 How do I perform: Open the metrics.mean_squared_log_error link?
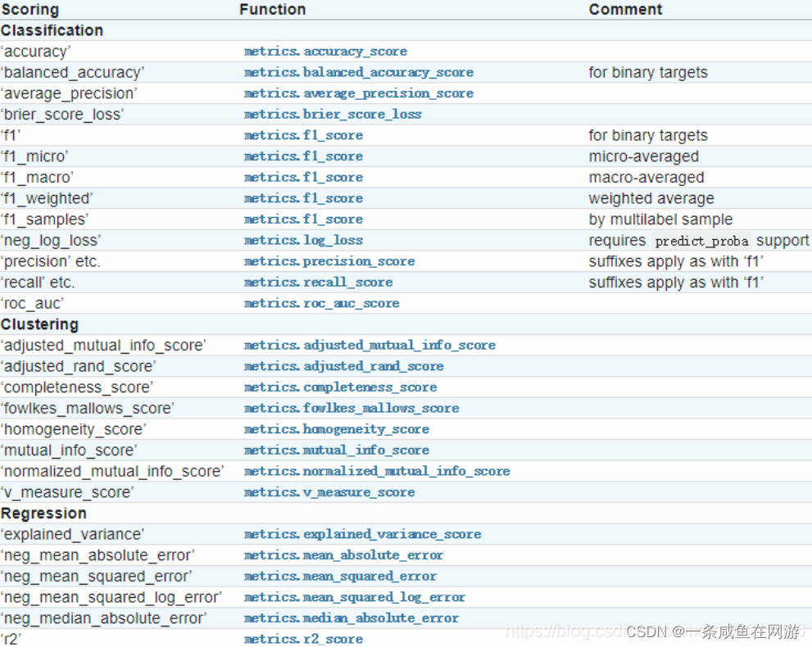click(352, 597)
